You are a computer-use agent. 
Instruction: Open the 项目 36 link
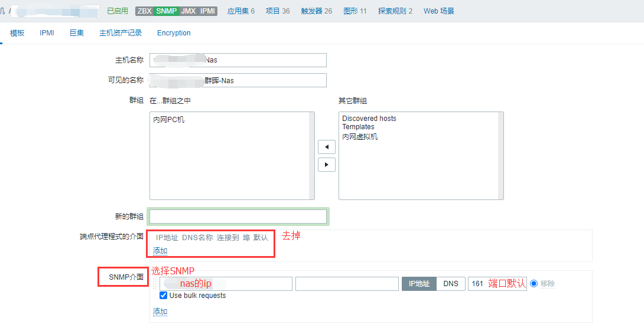point(278,11)
